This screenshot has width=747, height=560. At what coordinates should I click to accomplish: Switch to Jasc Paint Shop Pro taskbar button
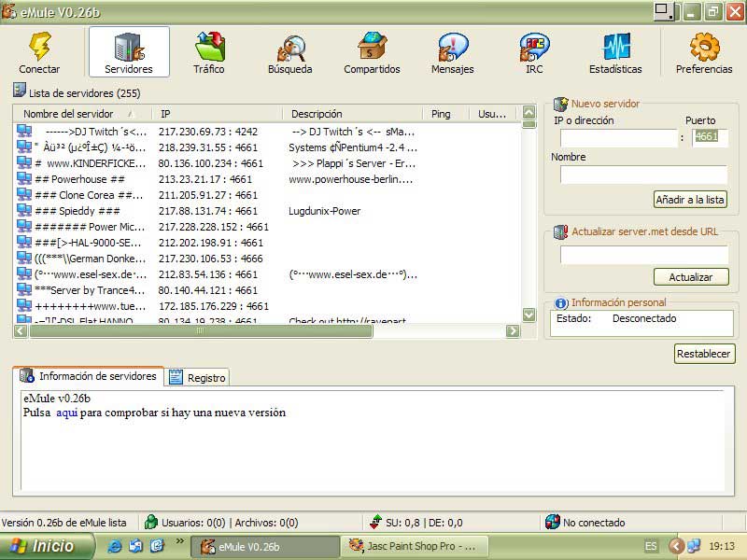[x=414, y=546]
